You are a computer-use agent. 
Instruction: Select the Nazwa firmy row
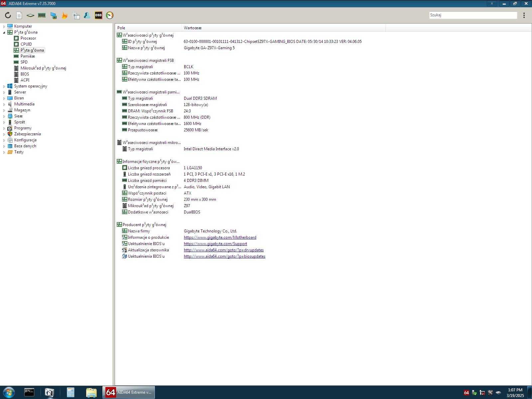click(x=179, y=231)
